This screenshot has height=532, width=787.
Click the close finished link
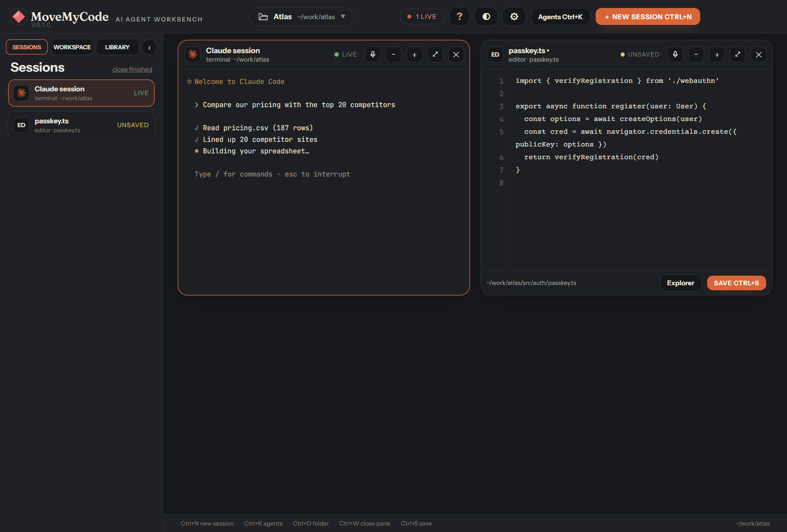tap(132, 70)
